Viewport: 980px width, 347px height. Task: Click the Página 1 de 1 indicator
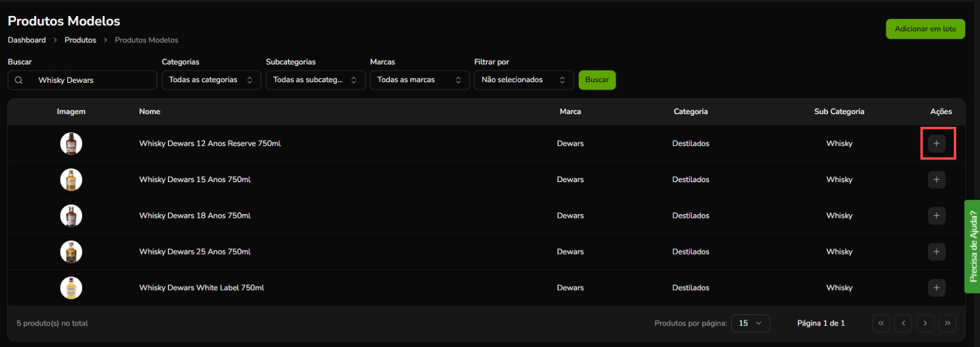point(821,323)
